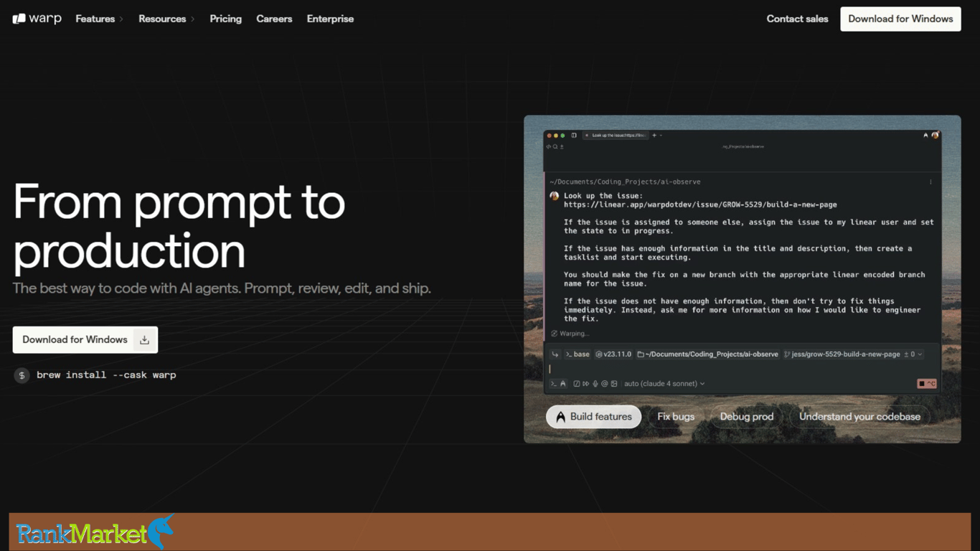Click the v23.11.0 version chip
This screenshot has height=551, width=980.
tap(613, 354)
